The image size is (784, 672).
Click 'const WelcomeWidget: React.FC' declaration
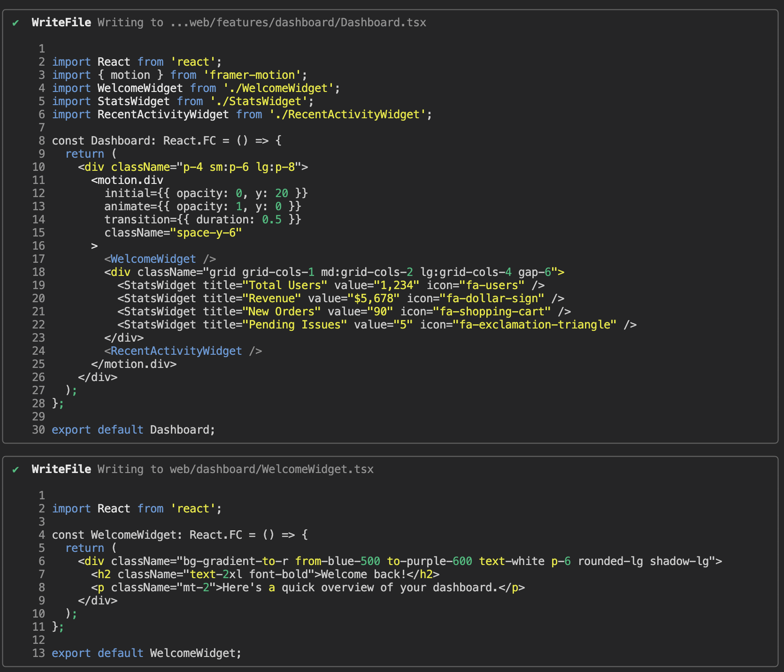(x=147, y=535)
